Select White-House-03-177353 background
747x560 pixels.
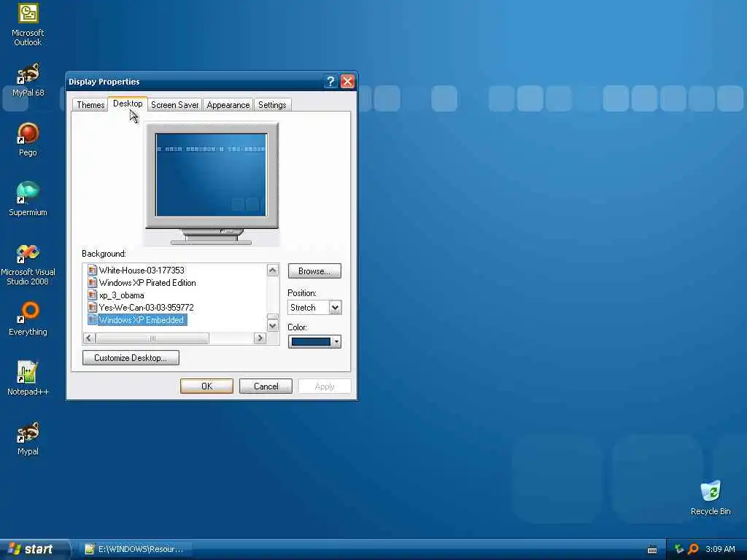pos(142,270)
